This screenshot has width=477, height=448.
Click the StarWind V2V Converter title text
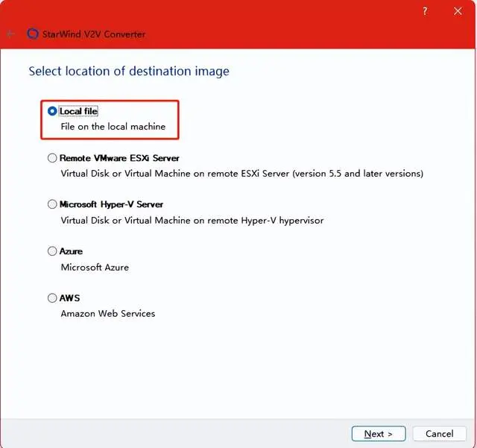click(x=94, y=34)
